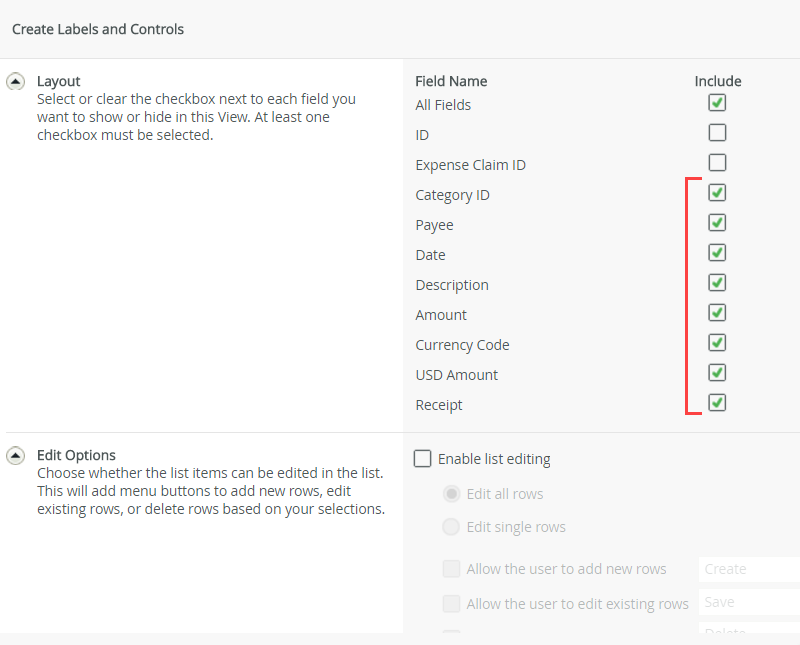Uncheck the Description include checkbox
The image size is (800, 645).
click(x=717, y=282)
